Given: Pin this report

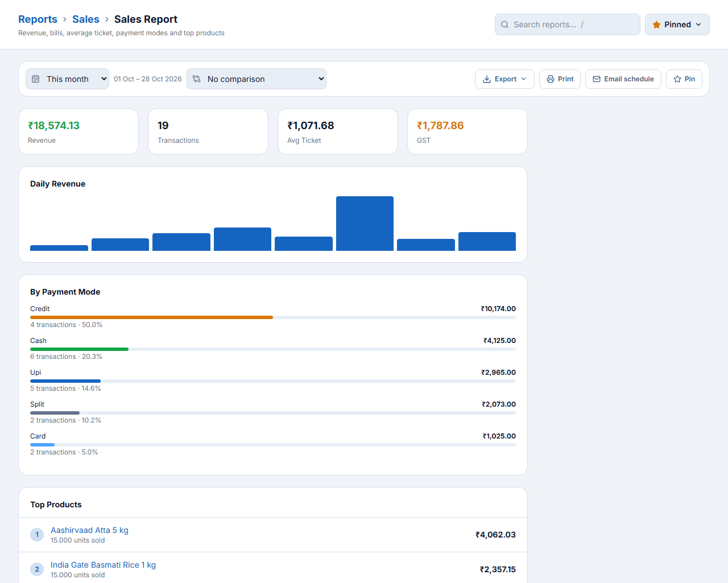Looking at the screenshot, I should pos(684,79).
